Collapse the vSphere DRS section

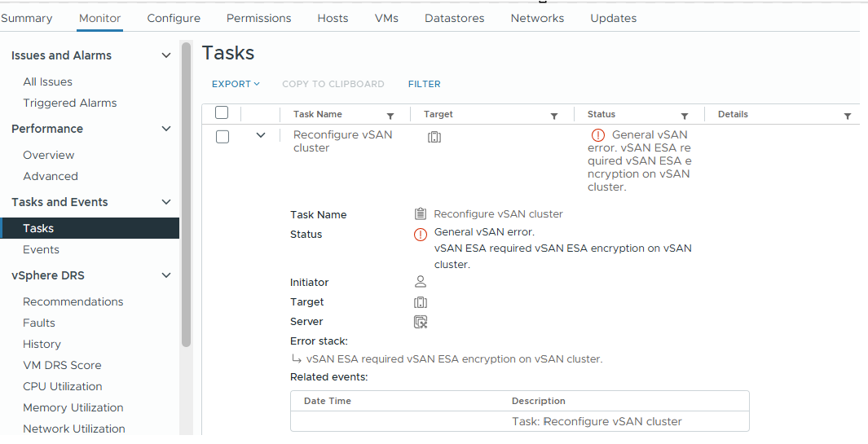click(166, 275)
